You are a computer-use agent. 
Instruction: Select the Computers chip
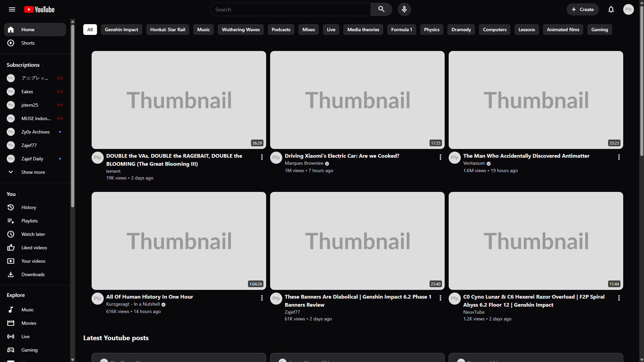click(x=495, y=30)
